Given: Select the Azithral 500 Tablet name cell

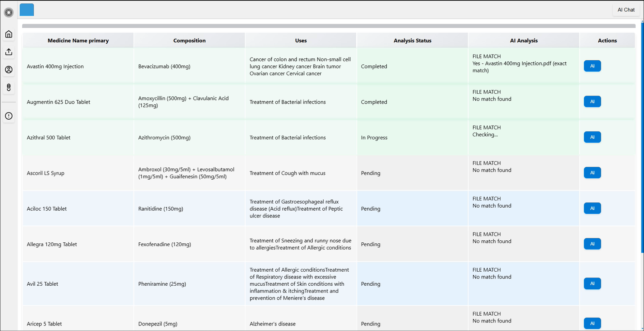Looking at the screenshot, I should 78,138.
